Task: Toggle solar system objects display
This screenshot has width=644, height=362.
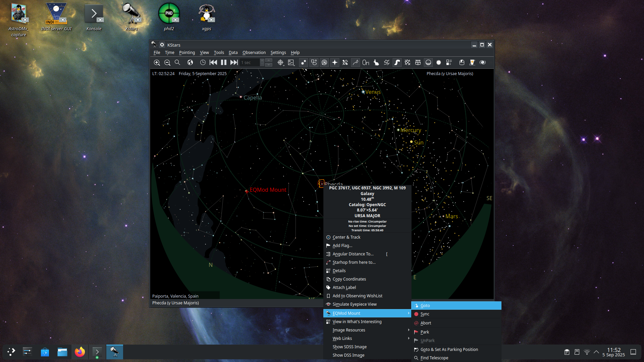Action: pos(324,63)
